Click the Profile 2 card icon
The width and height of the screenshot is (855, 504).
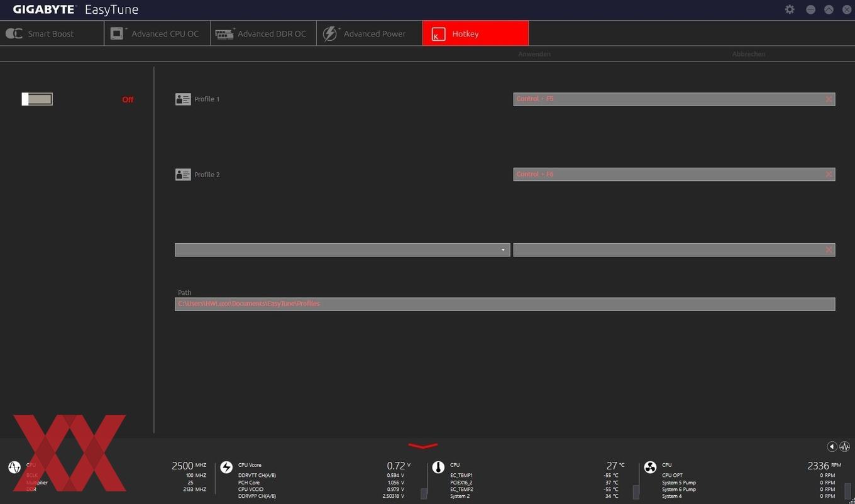[x=183, y=175]
